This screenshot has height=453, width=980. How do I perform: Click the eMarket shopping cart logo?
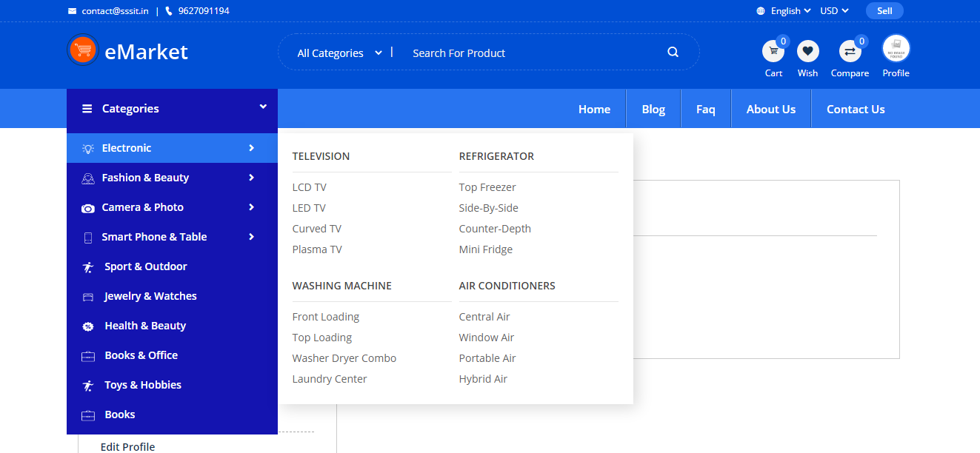coord(83,50)
